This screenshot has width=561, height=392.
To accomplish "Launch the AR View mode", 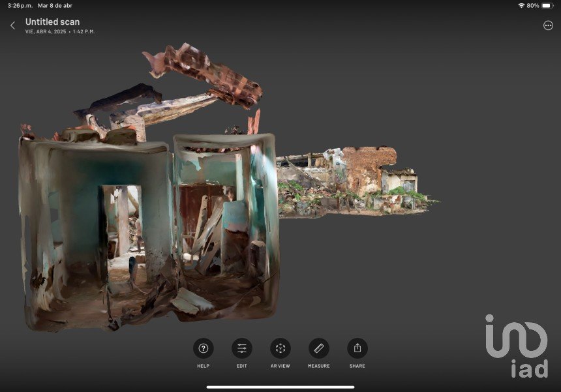I will 280,348.
